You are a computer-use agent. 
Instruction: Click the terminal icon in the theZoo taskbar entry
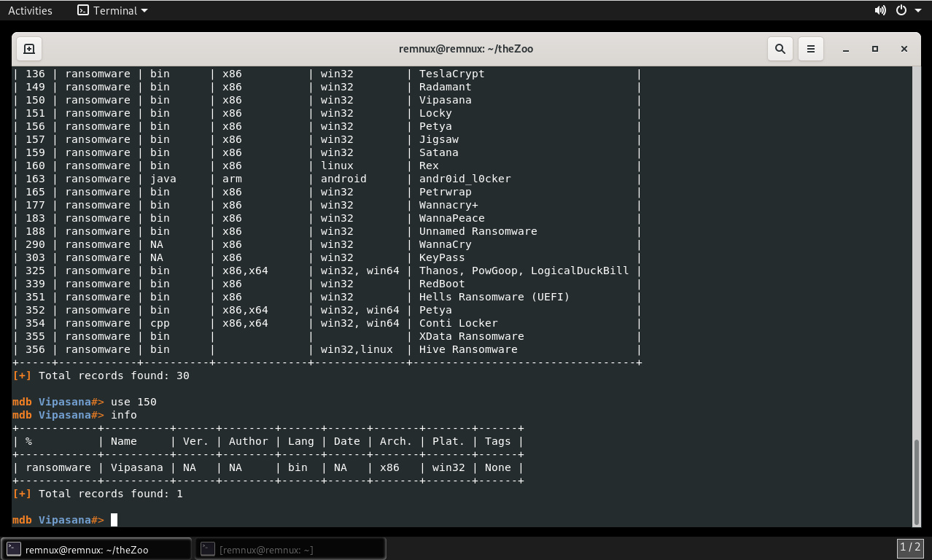(x=13, y=549)
